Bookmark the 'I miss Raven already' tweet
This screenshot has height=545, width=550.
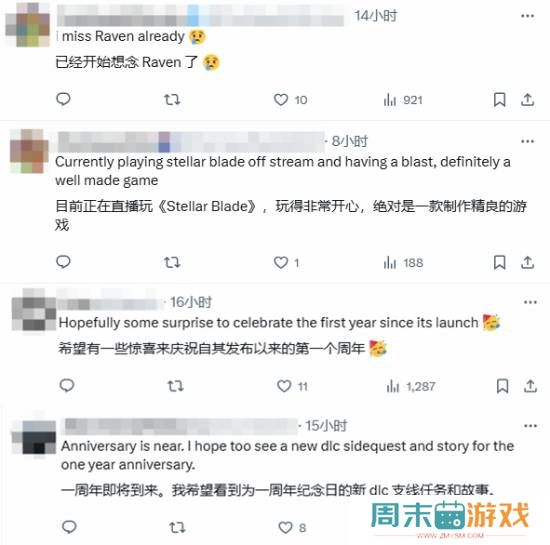(x=499, y=100)
